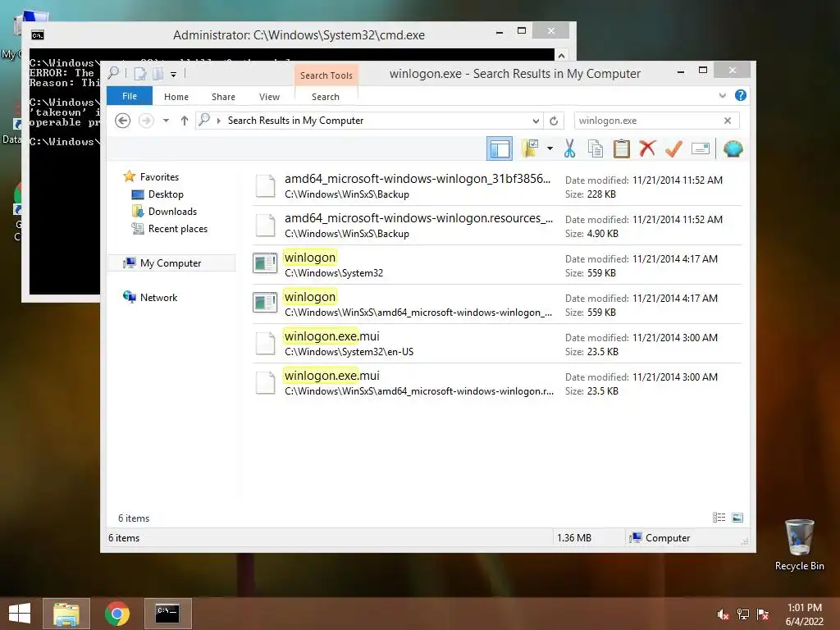Select winlogon result in WinSxS amd64 folder
Viewport: 840px width, 630px height.
pos(496,304)
